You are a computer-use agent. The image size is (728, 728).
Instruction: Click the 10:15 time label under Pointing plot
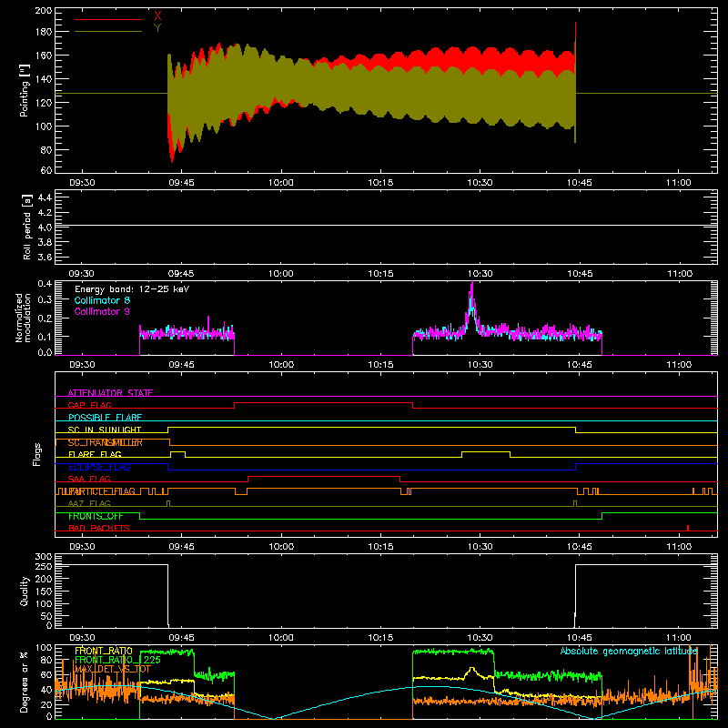[x=380, y=183]
